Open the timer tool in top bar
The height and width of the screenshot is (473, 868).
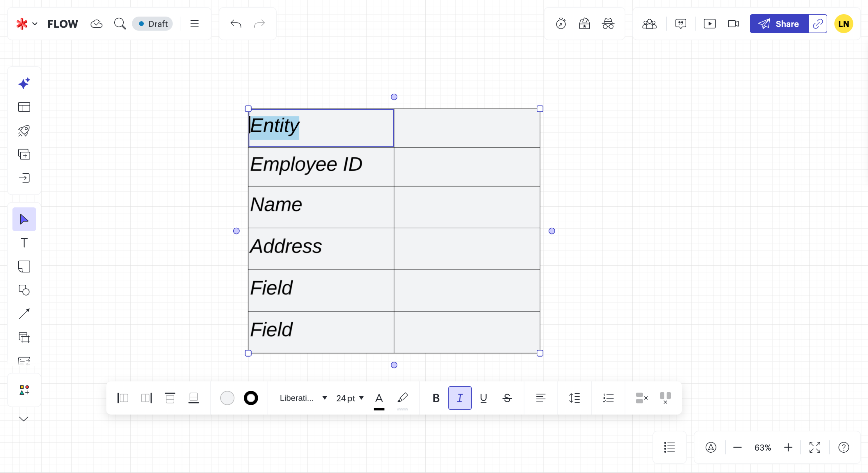pos(561,24)
